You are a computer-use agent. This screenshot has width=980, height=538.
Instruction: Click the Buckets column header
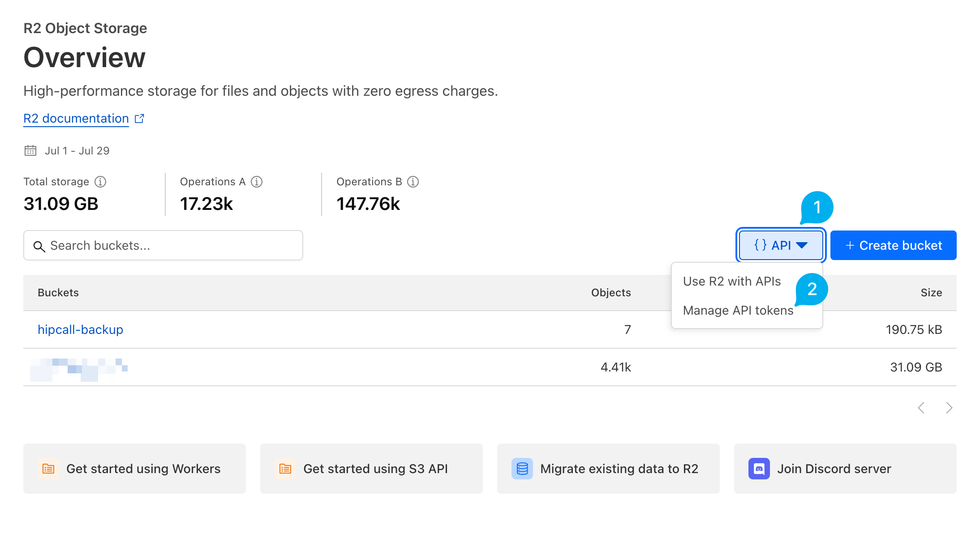point(58,293)
